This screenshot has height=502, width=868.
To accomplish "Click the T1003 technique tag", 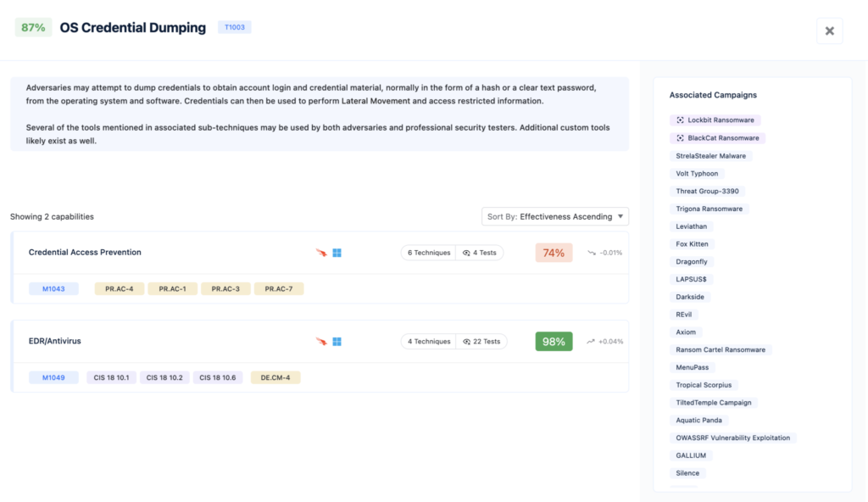I will [234, 27].
